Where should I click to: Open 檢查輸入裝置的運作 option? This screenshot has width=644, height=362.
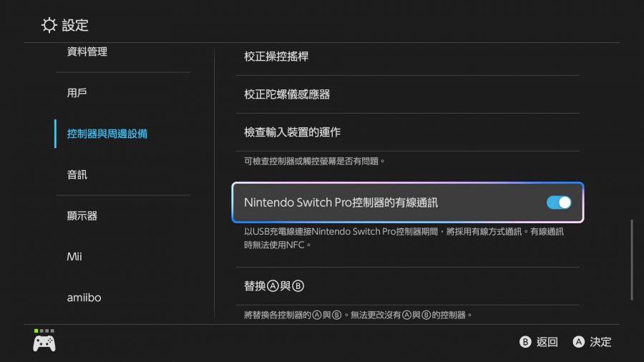click(x=408, y=132)
